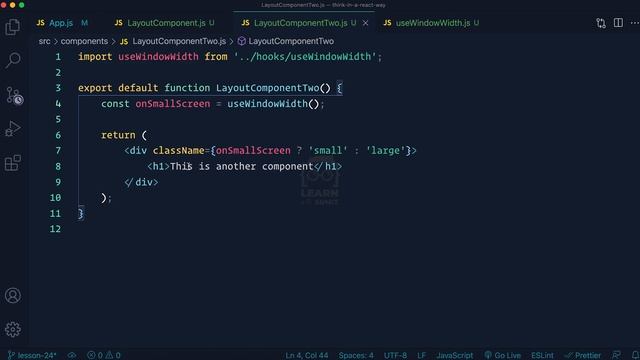Click the Ln 4, Col 44 indicator
640x360 pixels.
click(307, 355)
